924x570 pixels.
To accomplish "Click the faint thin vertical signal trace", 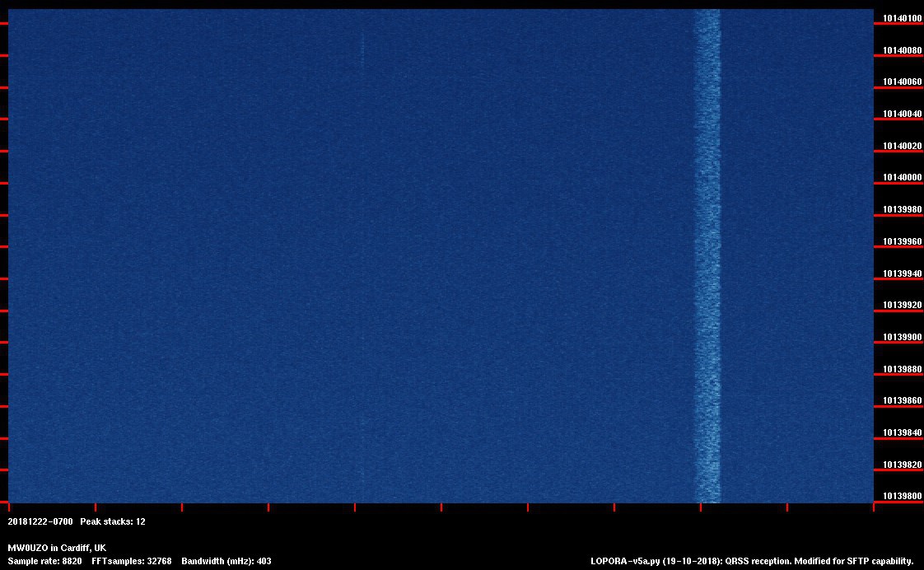I will 362,247.
